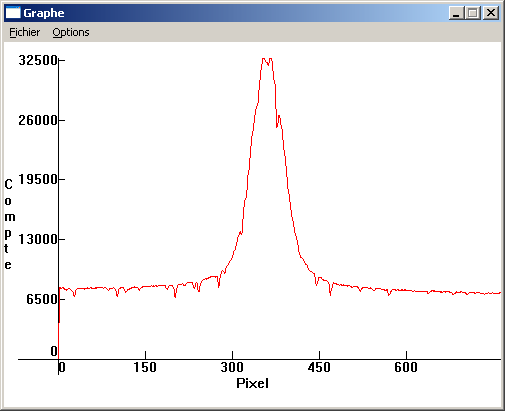
Task: Click the Pixel axis title
Action: click(x=252, y=383)
